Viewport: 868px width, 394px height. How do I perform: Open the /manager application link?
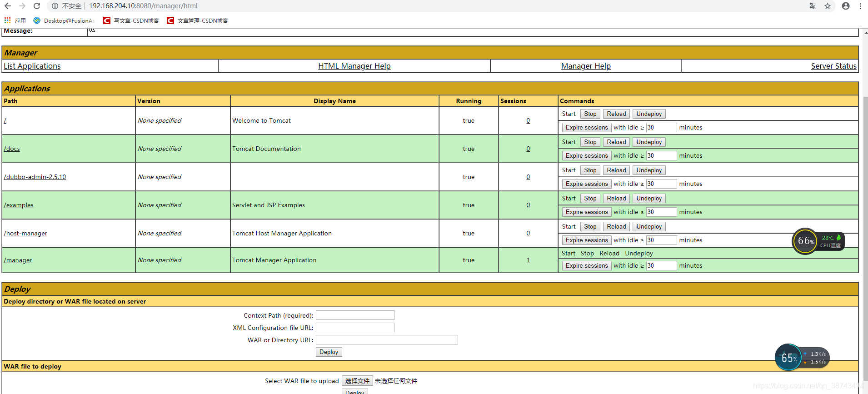[x=18, y=260]
